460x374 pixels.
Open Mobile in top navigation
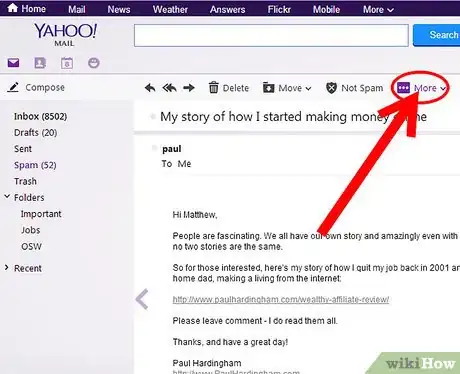[x=326, y=9]
